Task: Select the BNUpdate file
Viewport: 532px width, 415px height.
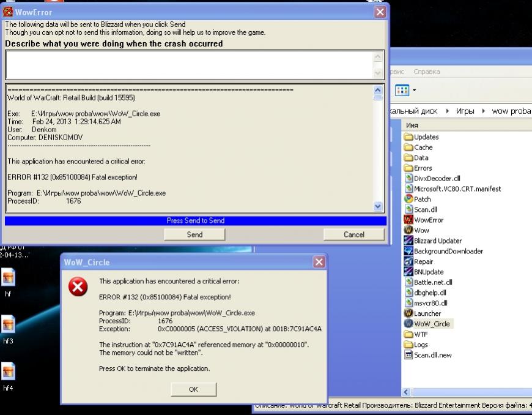Action: point(428,272)
